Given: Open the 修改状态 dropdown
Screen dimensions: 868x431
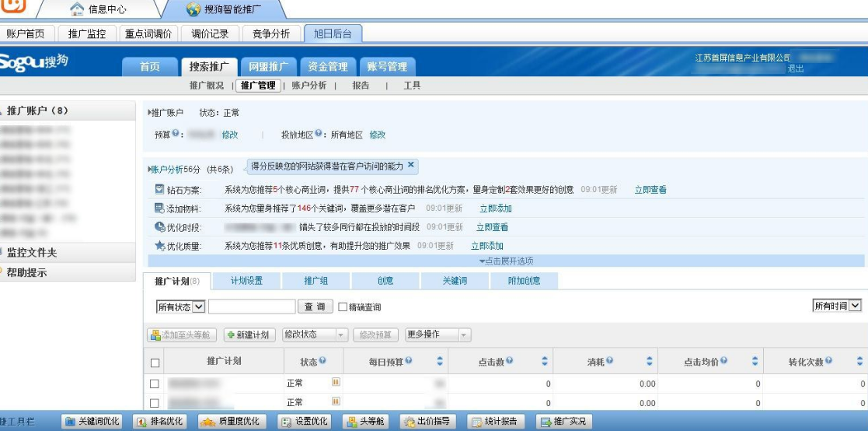Looking at the screenshot, I should point(315,335).
